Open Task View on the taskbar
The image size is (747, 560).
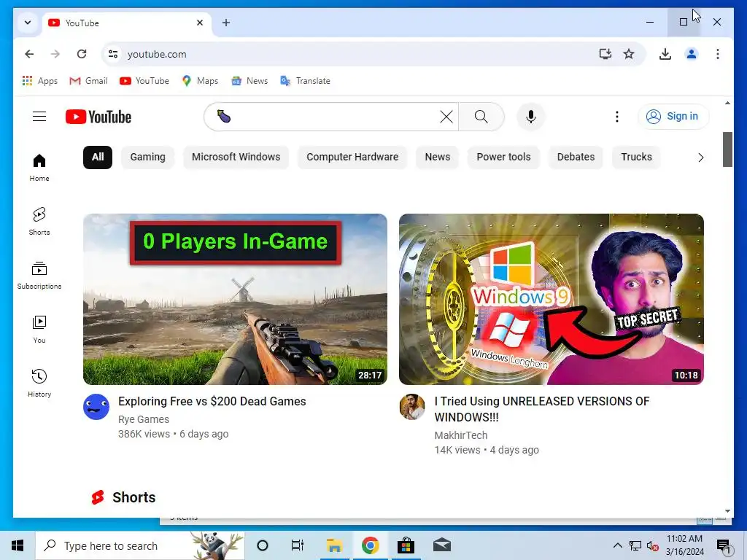click(298, 545)
